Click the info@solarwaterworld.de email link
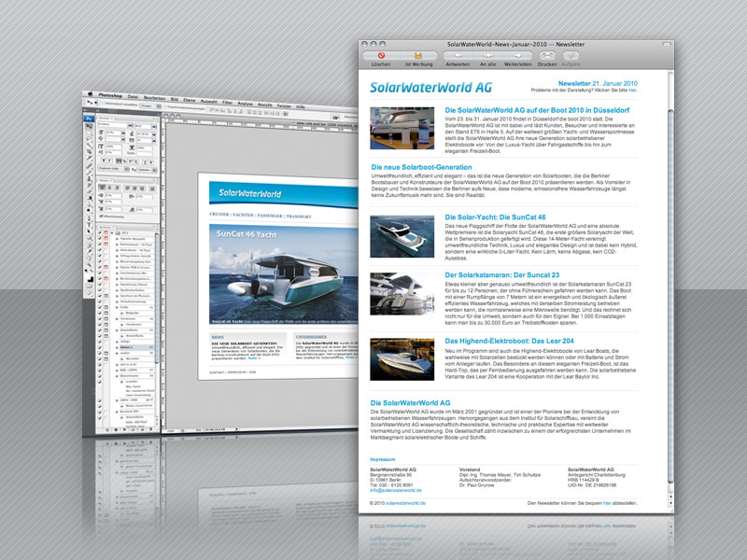Image resolution: width=747 pixels, height=560 pixels. click(396, 490)
